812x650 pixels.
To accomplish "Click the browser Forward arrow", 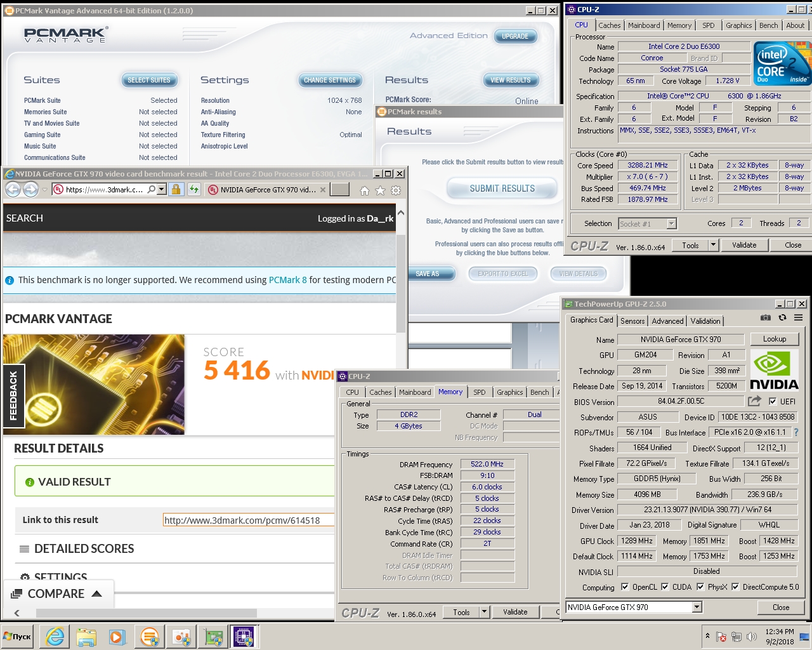I will [30, 189].
